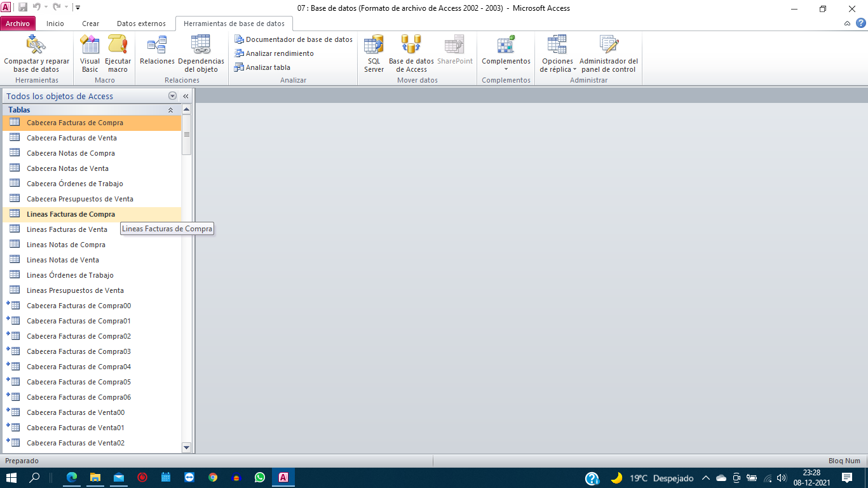Image resolution: width=868 pixels, height=488 pixels.
Task: Switch to the Inicio tab
Action: pyautogui.click(x=55, y=24)
